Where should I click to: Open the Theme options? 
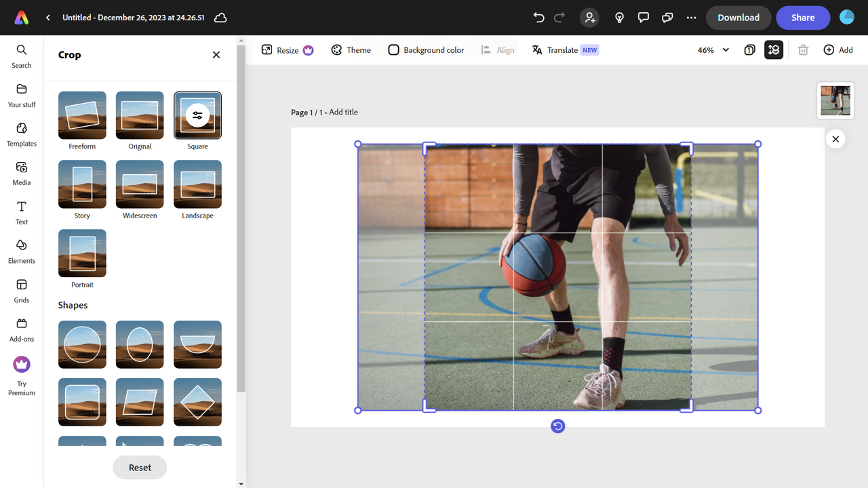[351, 49]
